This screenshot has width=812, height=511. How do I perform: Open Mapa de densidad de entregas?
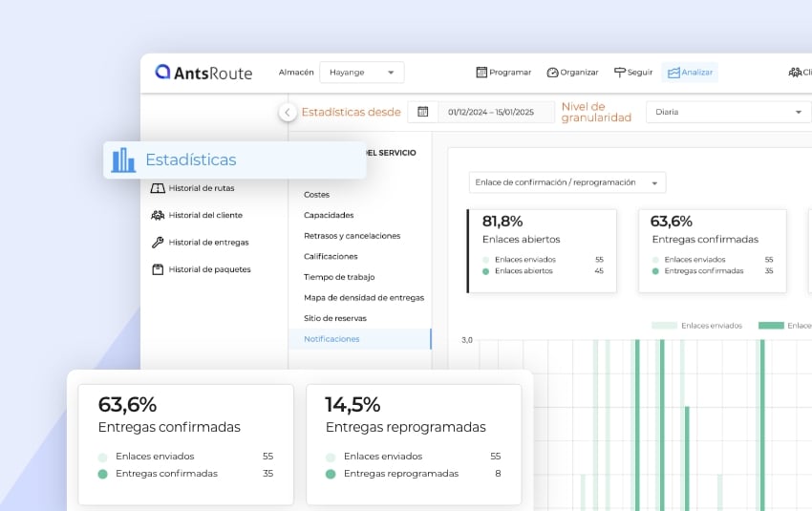pyautogui.click(x=363, y=298)
